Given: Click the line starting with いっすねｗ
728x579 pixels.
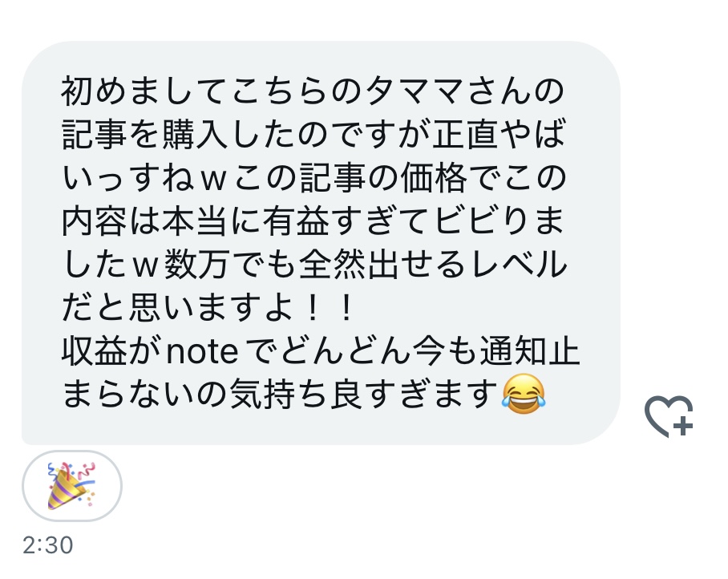Looking at the screenshot, I should coord(313,177).
